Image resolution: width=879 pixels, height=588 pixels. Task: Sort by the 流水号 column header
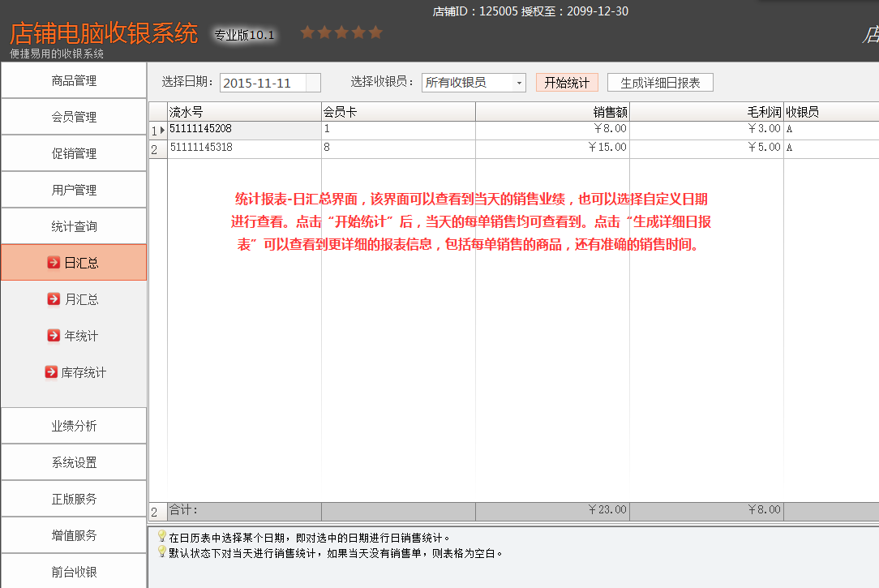[244, 112]
